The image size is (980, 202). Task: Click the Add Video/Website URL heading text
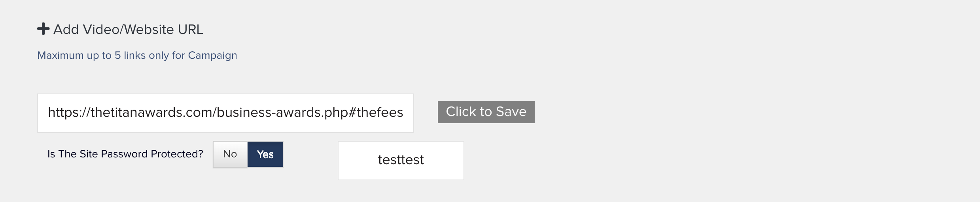128,29
